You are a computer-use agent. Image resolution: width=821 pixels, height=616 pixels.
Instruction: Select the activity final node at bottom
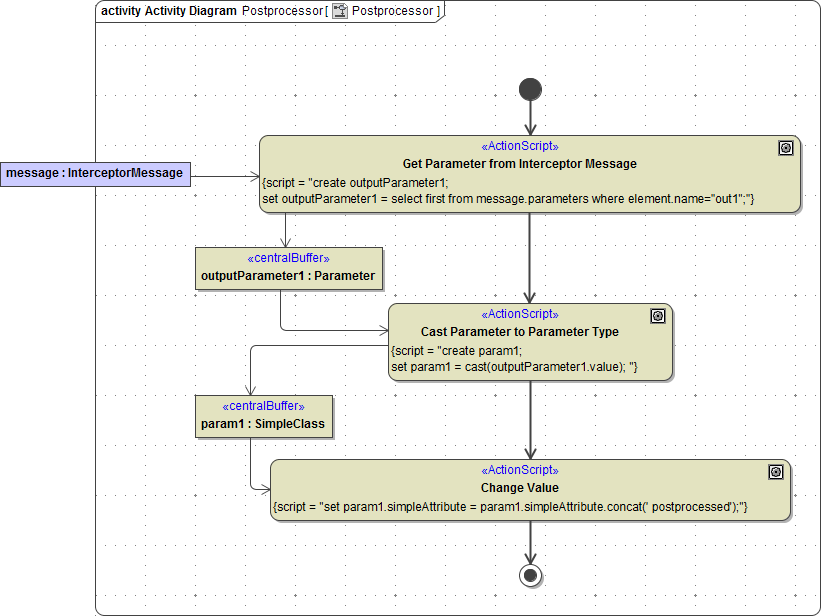point(530,576)
